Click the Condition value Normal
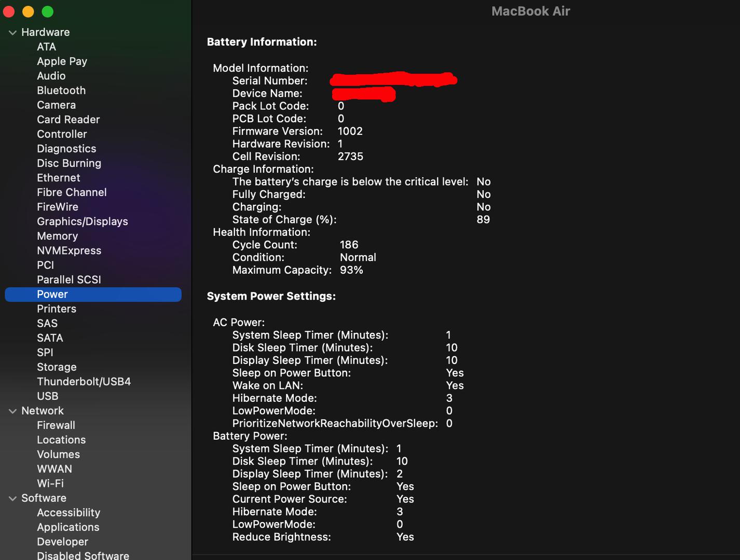 point(358,257)
